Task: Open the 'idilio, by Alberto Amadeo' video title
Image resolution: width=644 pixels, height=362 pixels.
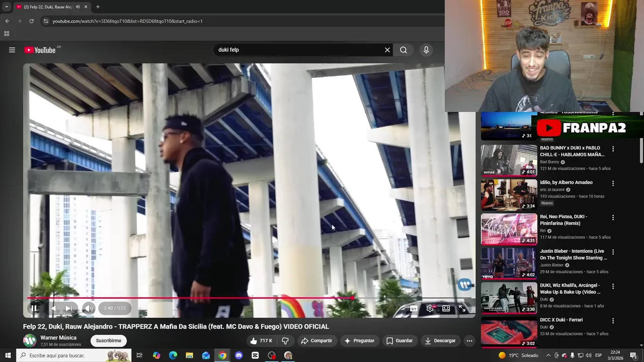Action: pos(566,183)
